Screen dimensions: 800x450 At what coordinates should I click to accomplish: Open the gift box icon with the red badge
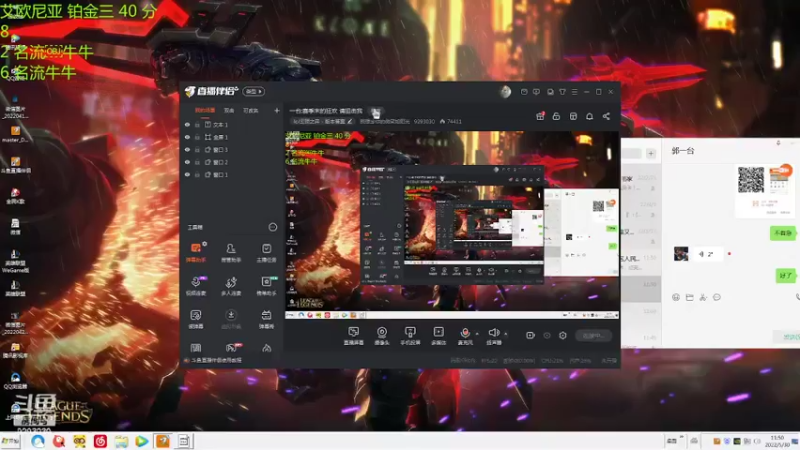click(540, 116)
